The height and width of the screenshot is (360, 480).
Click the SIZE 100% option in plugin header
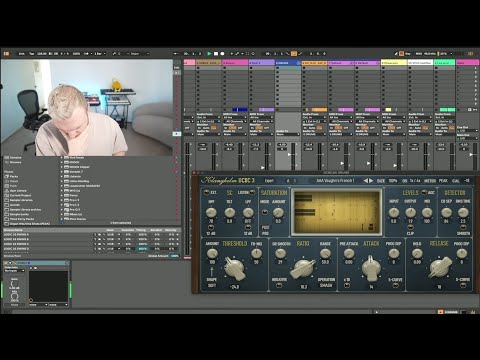pyautogui.click(x=387, y=180)
